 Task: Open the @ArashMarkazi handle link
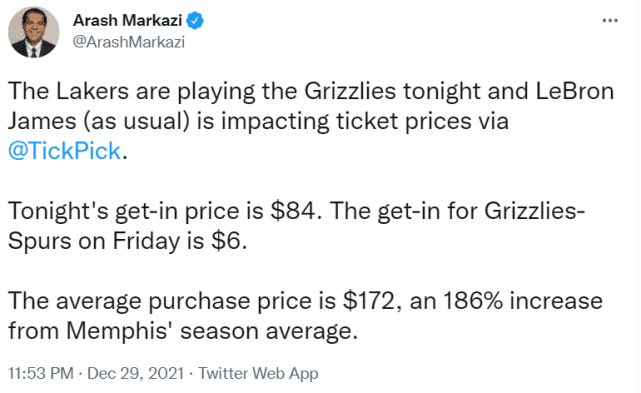129,42
